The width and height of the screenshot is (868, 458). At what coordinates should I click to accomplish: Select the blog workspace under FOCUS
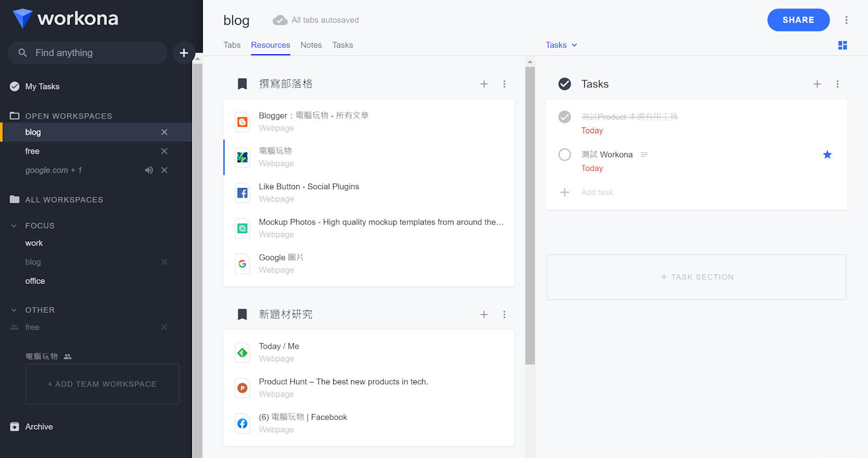33,262
